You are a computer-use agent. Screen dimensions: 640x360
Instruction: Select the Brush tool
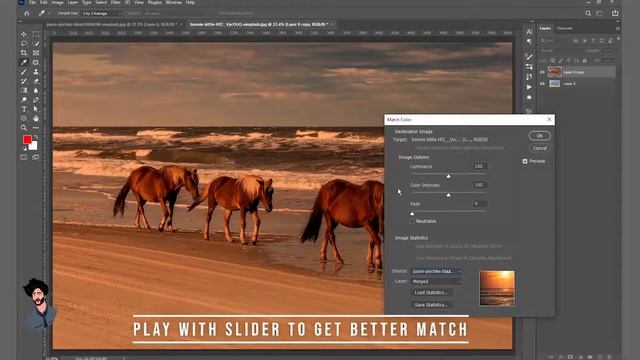click(24, 72)
